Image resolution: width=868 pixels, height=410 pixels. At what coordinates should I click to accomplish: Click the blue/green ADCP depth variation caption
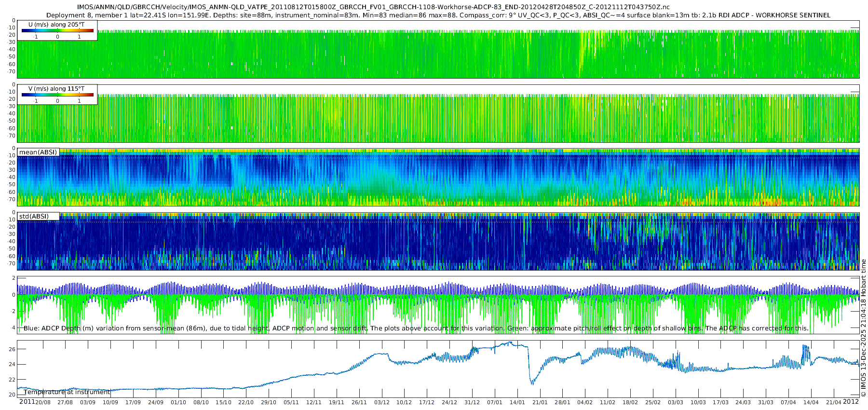(416, 328)
